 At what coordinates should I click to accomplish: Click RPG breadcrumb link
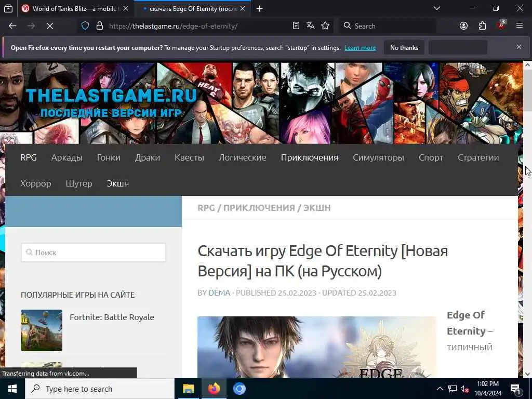point(206,208)
